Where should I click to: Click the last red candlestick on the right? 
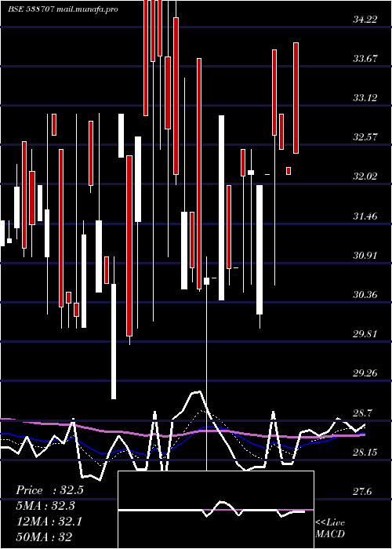(x=296, y=98)
